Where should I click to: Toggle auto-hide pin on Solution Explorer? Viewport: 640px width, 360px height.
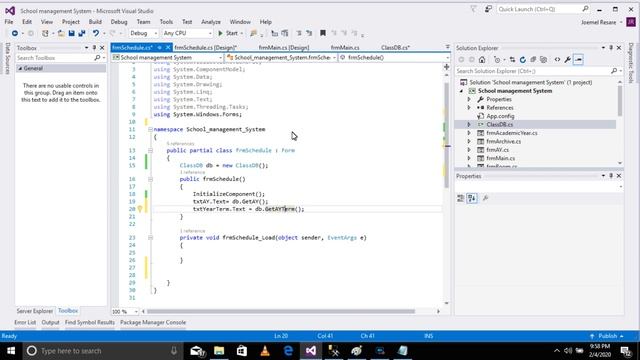pyautogui.click(x=611, y=48)
